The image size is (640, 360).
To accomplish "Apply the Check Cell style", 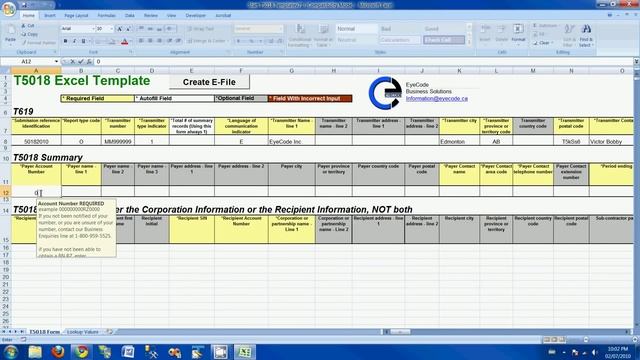I will 444,40.
